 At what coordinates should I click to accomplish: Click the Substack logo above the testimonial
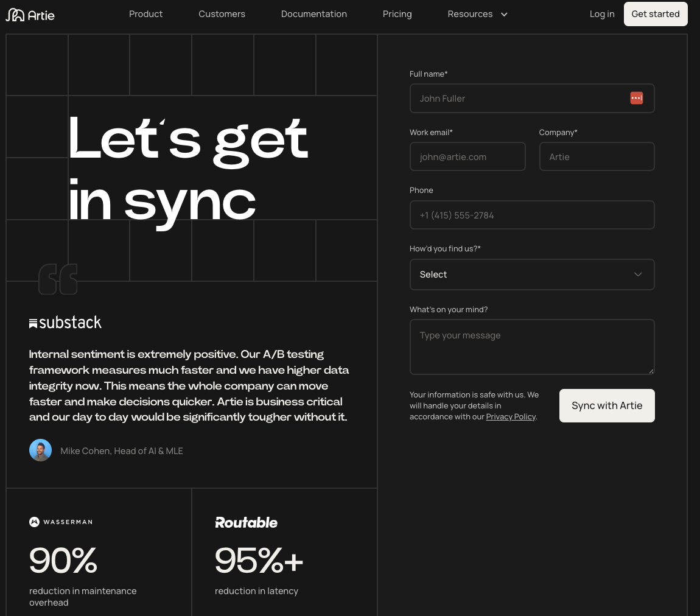[65, 322]
